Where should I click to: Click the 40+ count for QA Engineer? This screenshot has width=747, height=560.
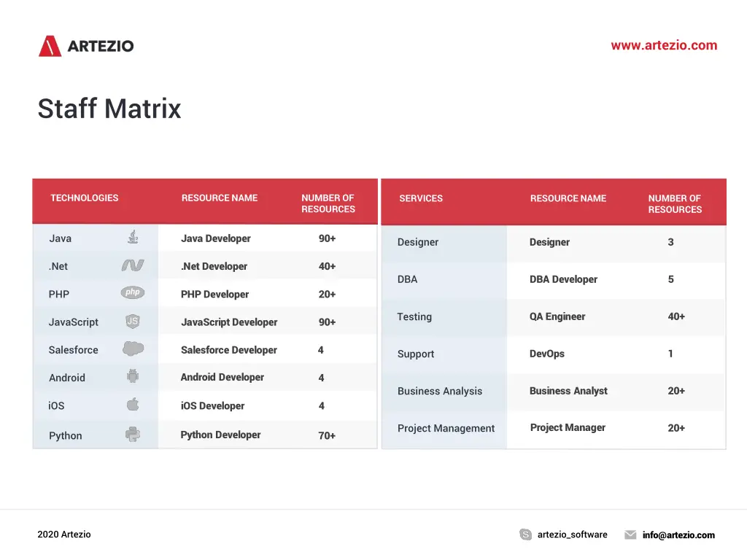676,316
